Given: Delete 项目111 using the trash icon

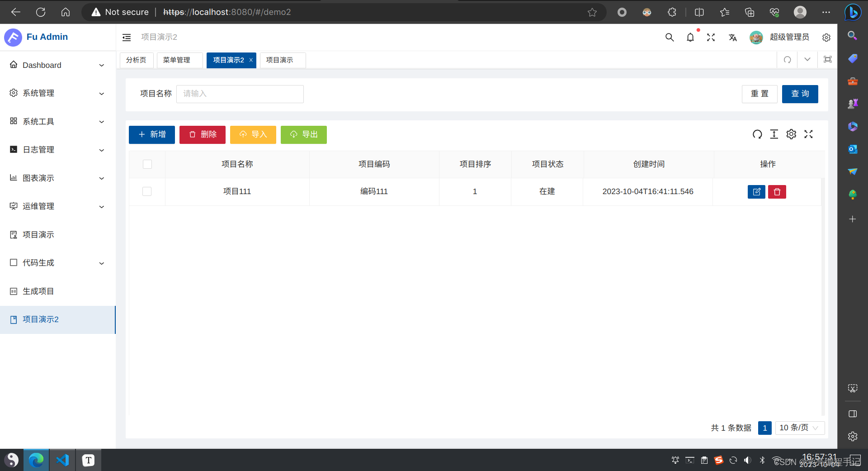Looking at the screenshot, I should coord(777,191).
